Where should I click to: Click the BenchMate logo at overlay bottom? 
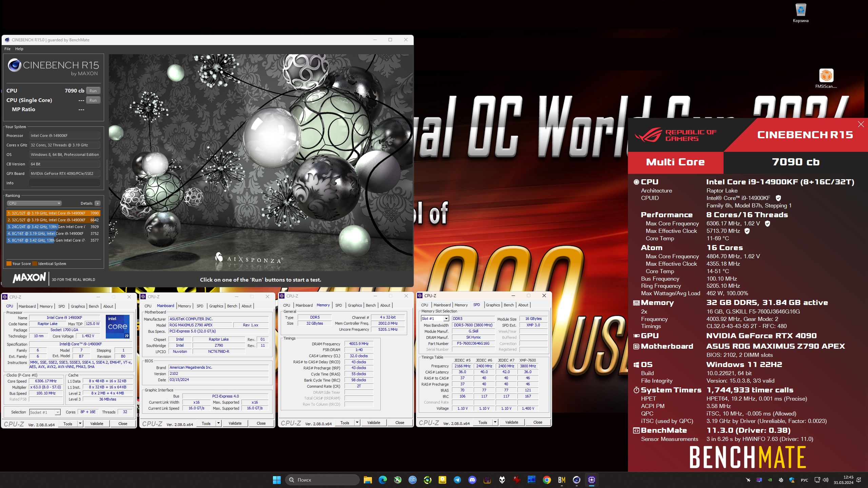click(748, 457)
